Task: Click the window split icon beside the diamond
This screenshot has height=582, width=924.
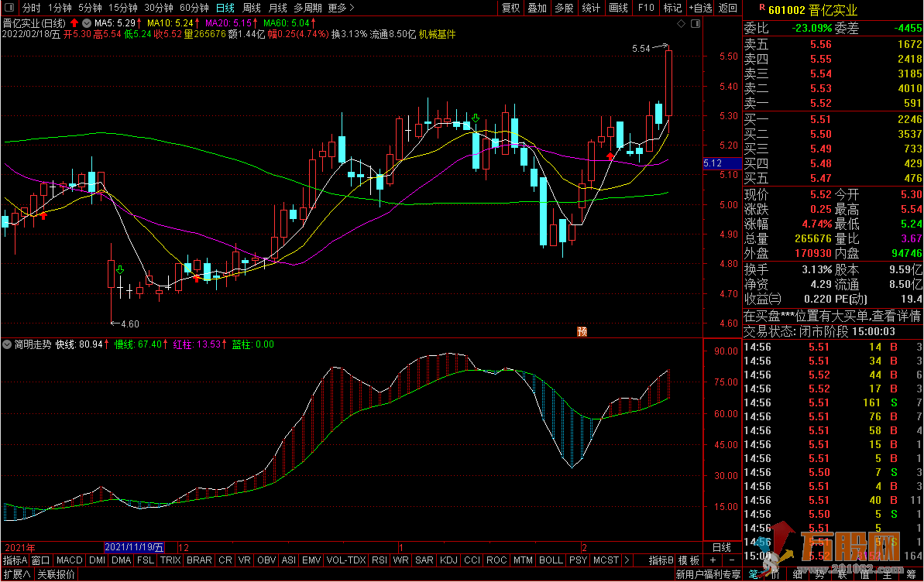Action: [x=696, y=23]
